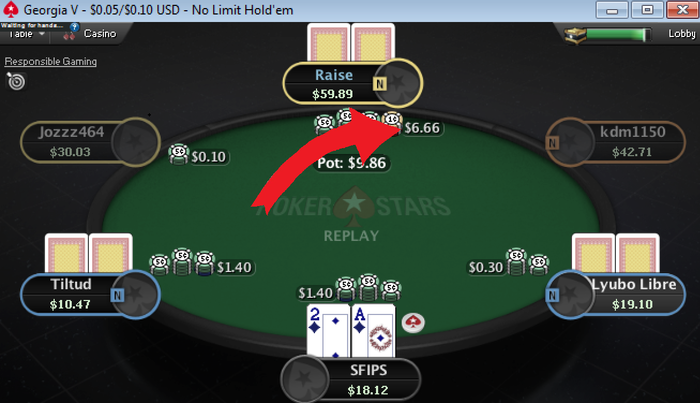Click the Pot amount label
700x403 pixels.
click(x=351, y=163)
